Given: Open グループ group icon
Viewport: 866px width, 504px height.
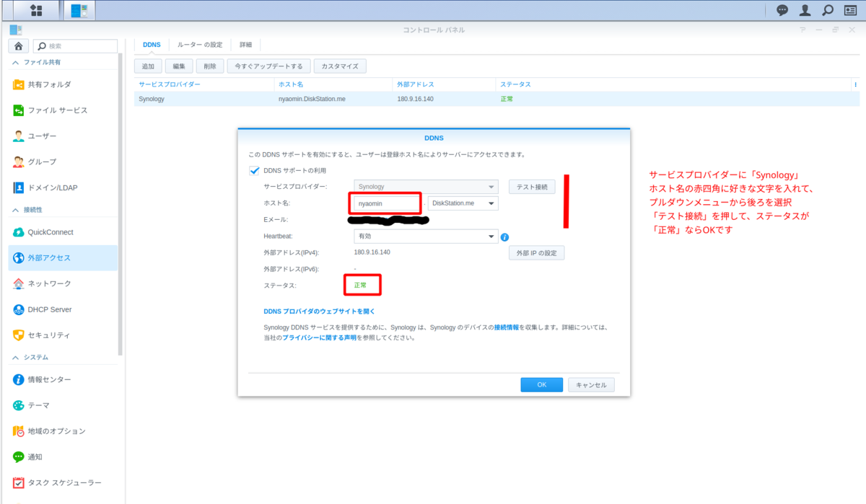Looking at the screenshot, I should (x=19, y=162).
